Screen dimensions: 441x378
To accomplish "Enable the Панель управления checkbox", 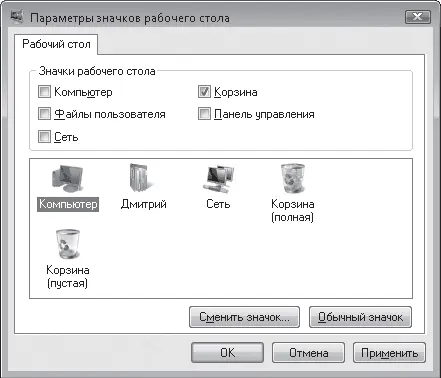I will coord(204,114).
